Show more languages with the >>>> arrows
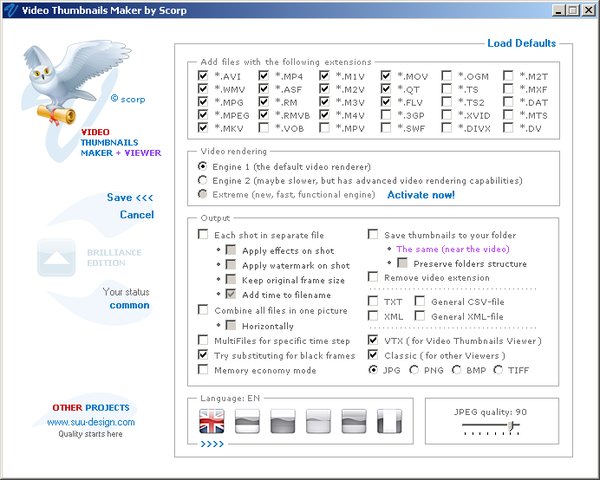Screen dimensions: 600x480 click(x=212, y=444)
